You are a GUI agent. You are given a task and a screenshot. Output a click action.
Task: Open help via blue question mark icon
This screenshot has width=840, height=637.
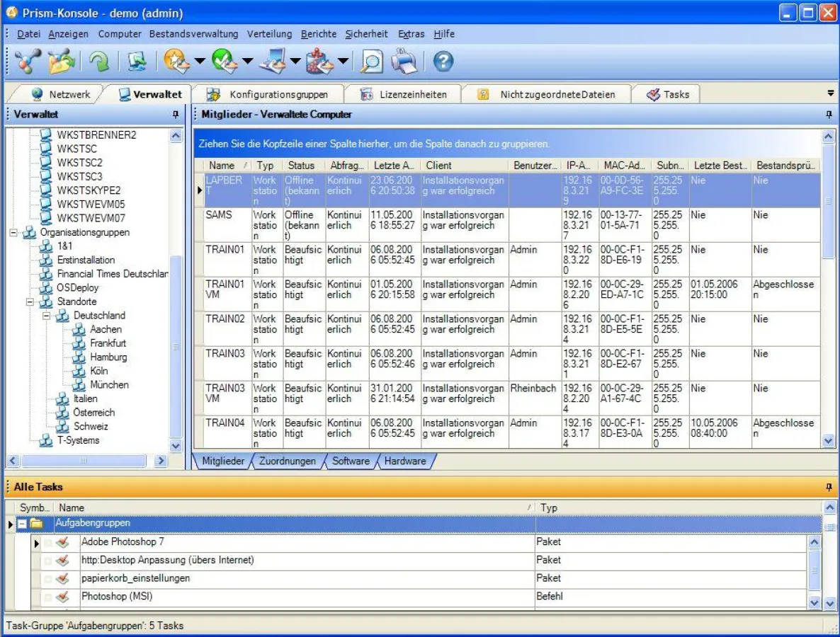[443, 62]
